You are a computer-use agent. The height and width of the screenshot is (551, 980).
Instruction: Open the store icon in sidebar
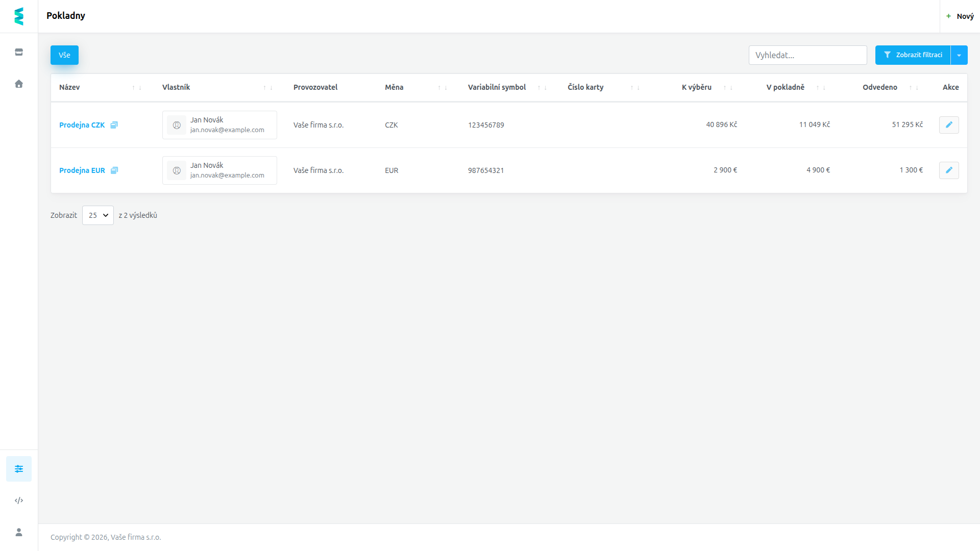click(x=19, y=52)
